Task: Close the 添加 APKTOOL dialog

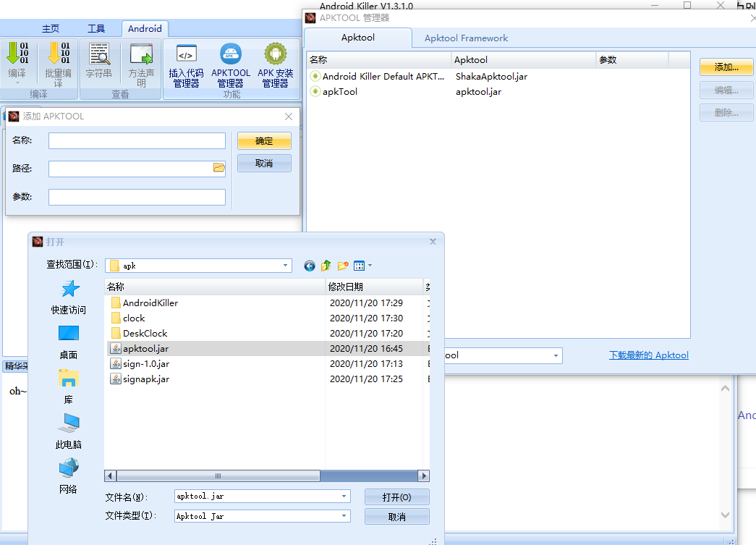Action: pyautogui.click(x=289, y=117)
